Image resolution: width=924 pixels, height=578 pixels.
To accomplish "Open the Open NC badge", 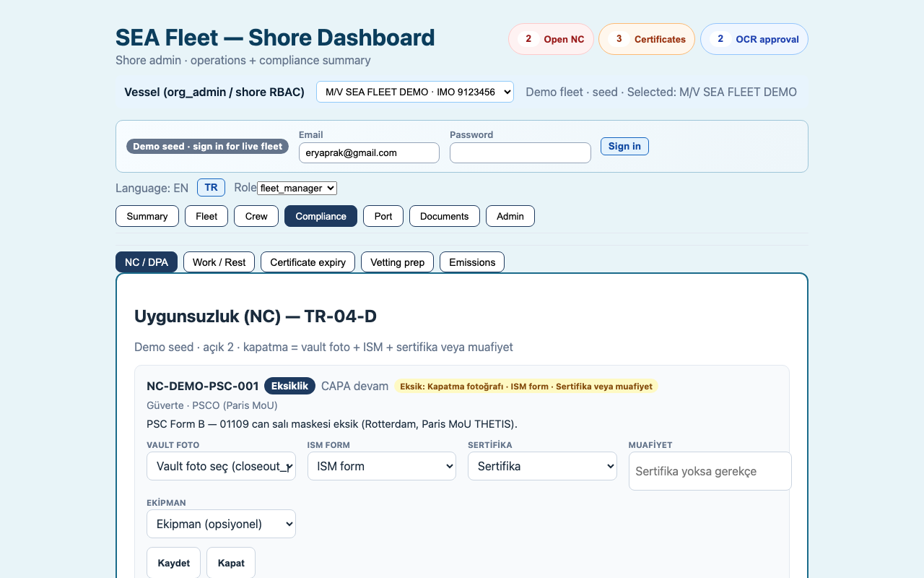I will tap(552, 39).
